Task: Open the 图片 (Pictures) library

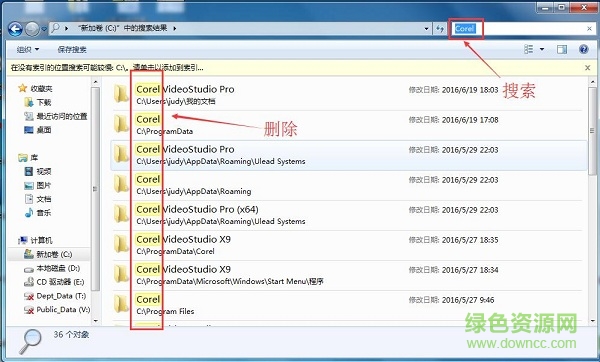Action: pyautogui.click(x=44, y=185)
